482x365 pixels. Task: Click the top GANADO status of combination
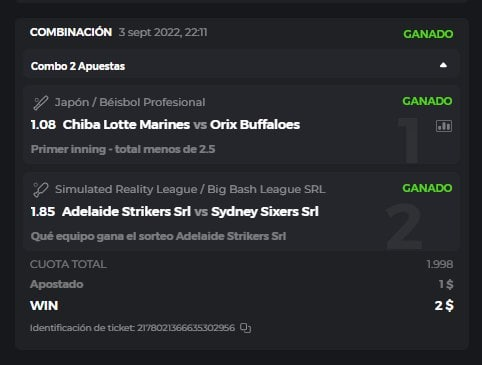click(x=428, y=34)
